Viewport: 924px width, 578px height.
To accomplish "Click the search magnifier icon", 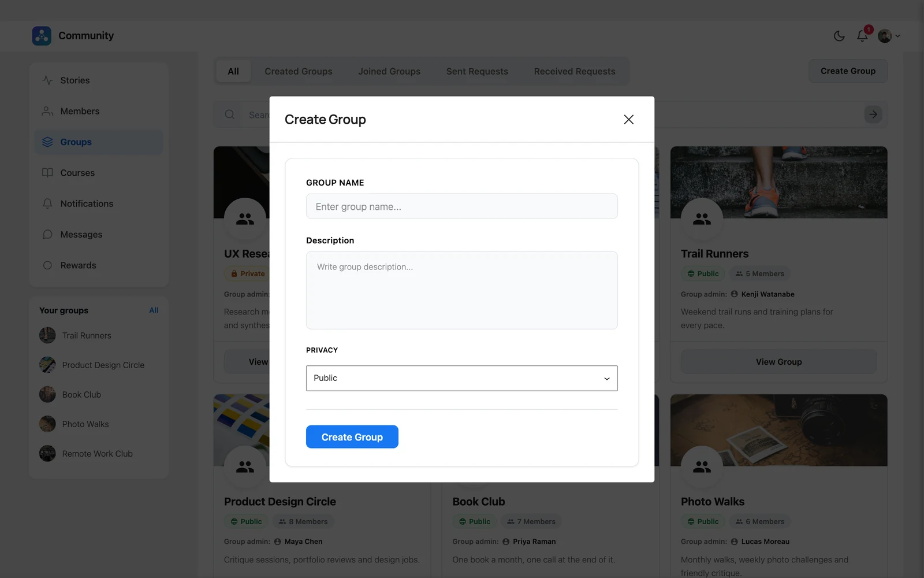I will pos(230,114).
